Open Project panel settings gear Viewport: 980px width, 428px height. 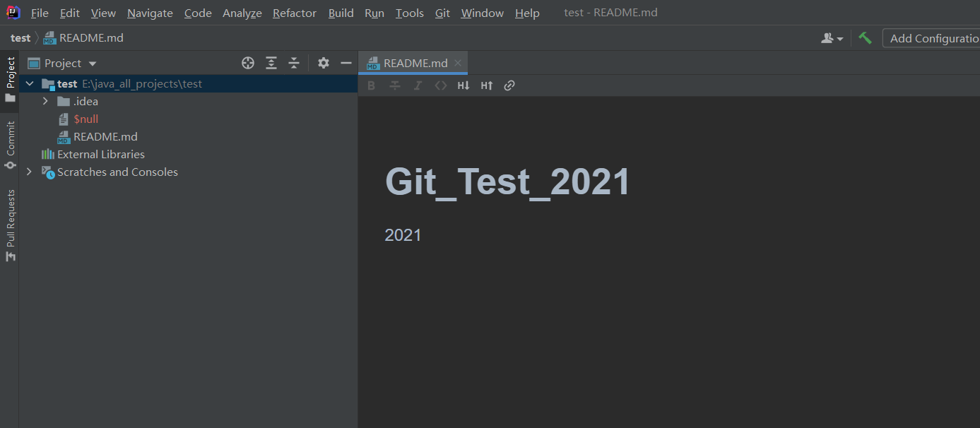click(x=324, y=63)
